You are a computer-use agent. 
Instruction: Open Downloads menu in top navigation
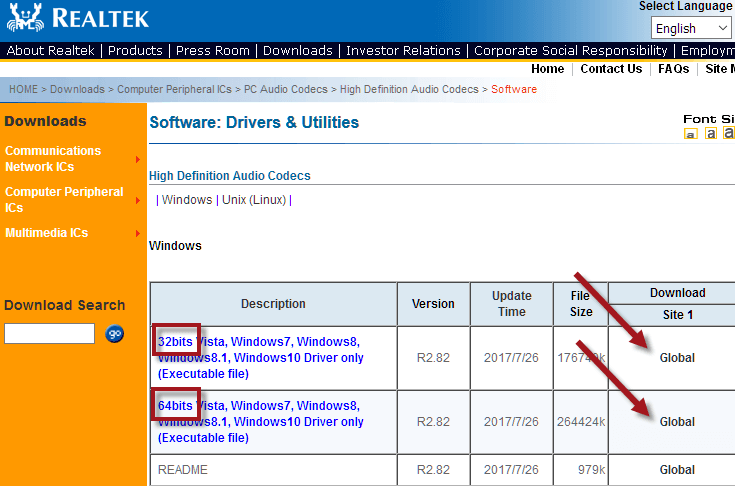click(x=298, y=51)
